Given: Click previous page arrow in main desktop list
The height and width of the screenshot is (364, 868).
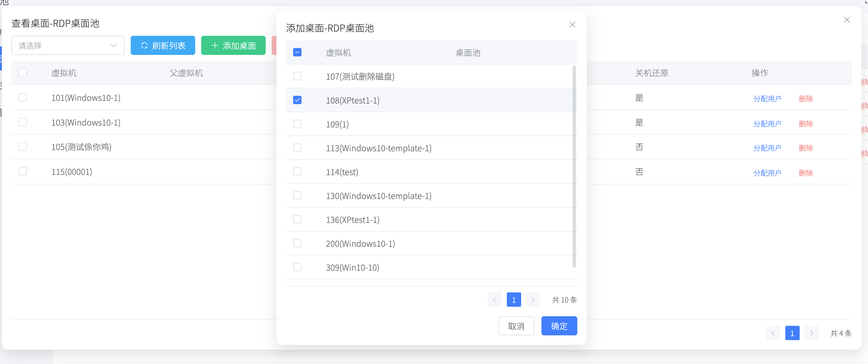Looking at the screenshot, I should pos(773,333).
